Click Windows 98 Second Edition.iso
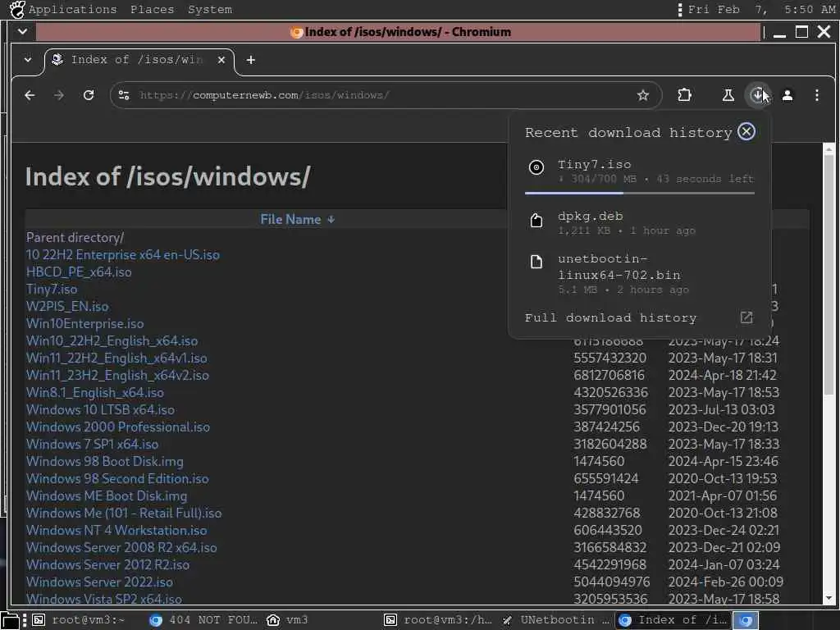Image resolution: width=840 pixels, height=630 pixels. tap(117, 478)
